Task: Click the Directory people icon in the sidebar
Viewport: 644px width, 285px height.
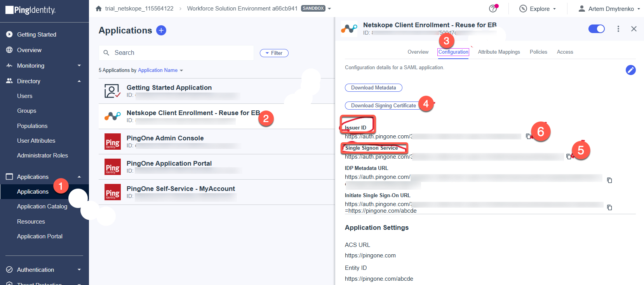Action: (x=9, y=81)
